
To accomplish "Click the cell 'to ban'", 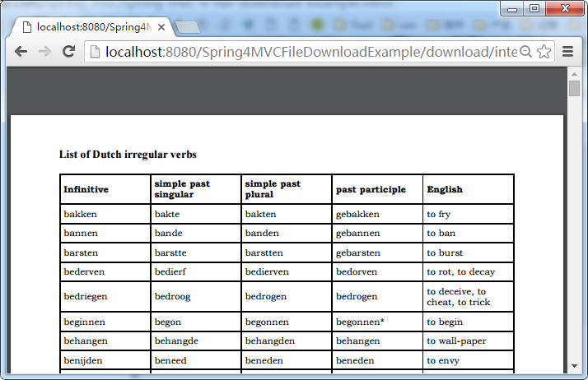I will pyautogui.click(x=468, y=234).
